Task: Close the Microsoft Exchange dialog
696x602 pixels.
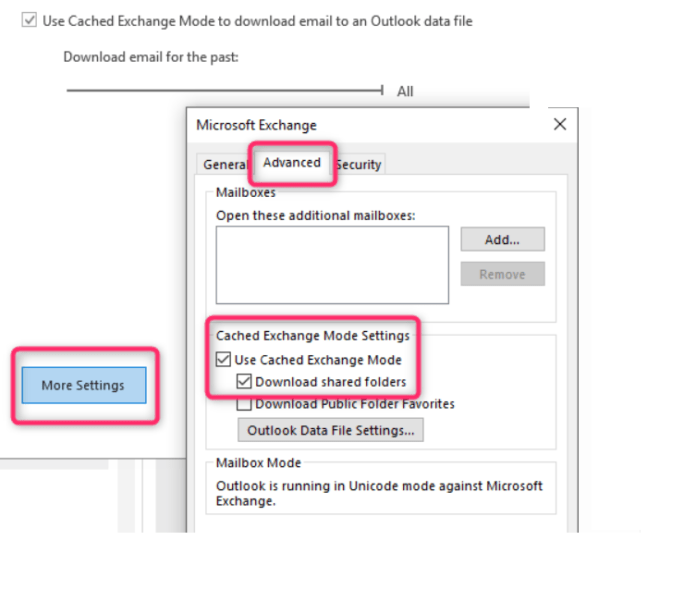Action: [560, 124]
